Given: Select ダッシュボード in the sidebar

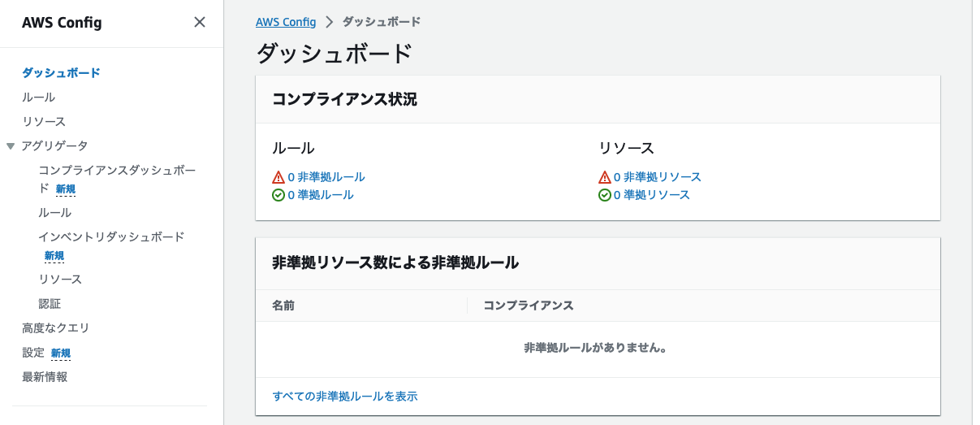Looking at the screenshot, I should click(61, 72).
